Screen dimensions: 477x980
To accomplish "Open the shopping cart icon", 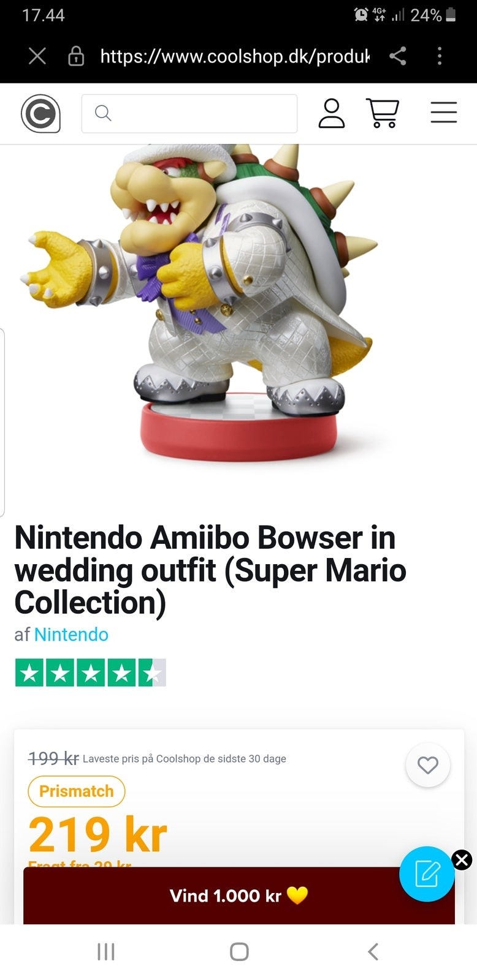I will (x=383, y=113).
